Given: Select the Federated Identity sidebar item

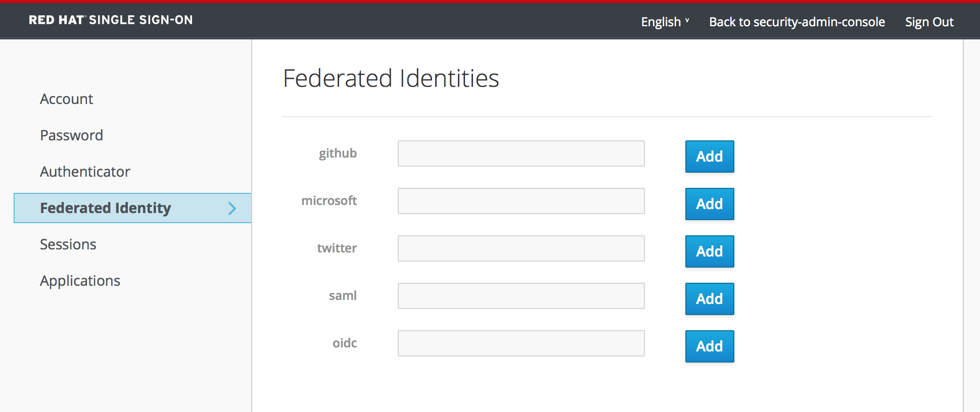Looking at the screenshot, I should [x=106, y=208].
